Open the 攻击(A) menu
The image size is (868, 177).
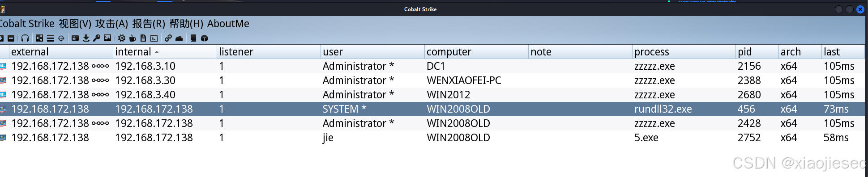(x=111, y=24)
